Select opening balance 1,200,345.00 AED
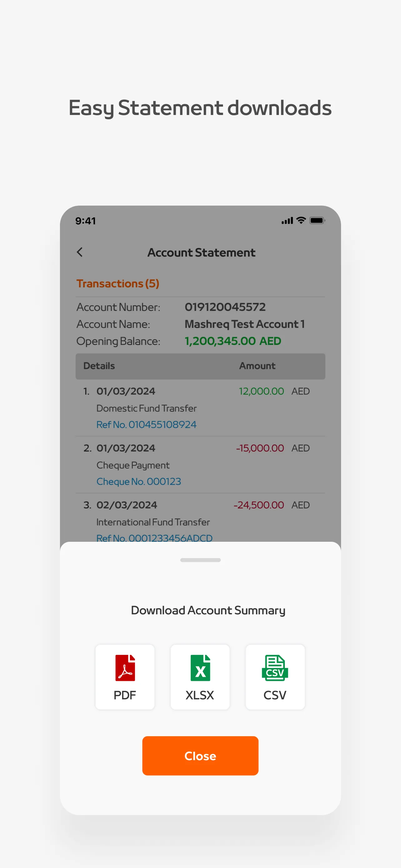The height and width of the screenshot is (868, 401). click(233, 341)
